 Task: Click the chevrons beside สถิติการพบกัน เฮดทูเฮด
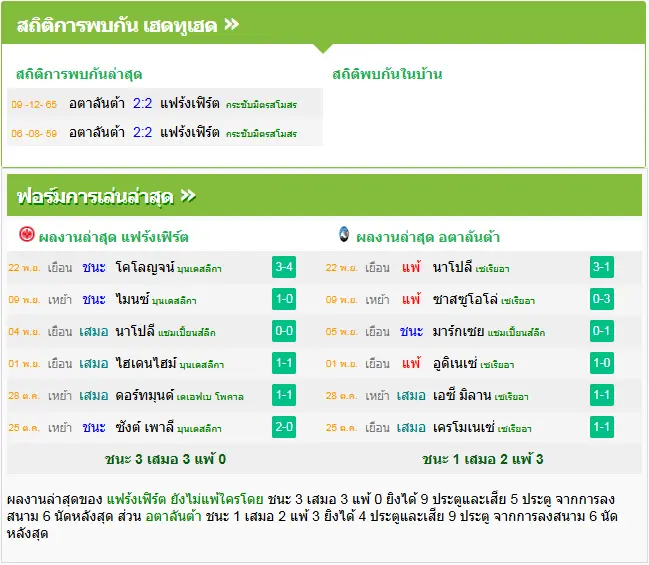point(231,24)
